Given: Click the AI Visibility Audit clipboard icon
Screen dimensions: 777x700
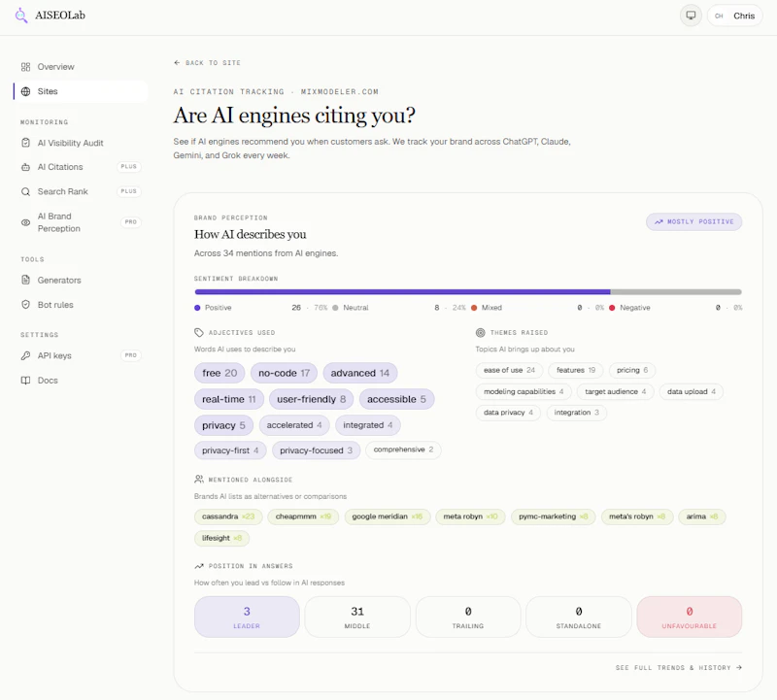Looking at the screenshot, I should tap(26, 143).
